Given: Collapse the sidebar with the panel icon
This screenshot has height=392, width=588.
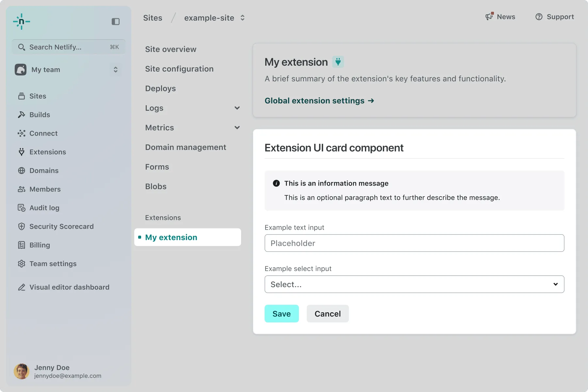Looking at the screenshot, I should (x=116, y=22).
